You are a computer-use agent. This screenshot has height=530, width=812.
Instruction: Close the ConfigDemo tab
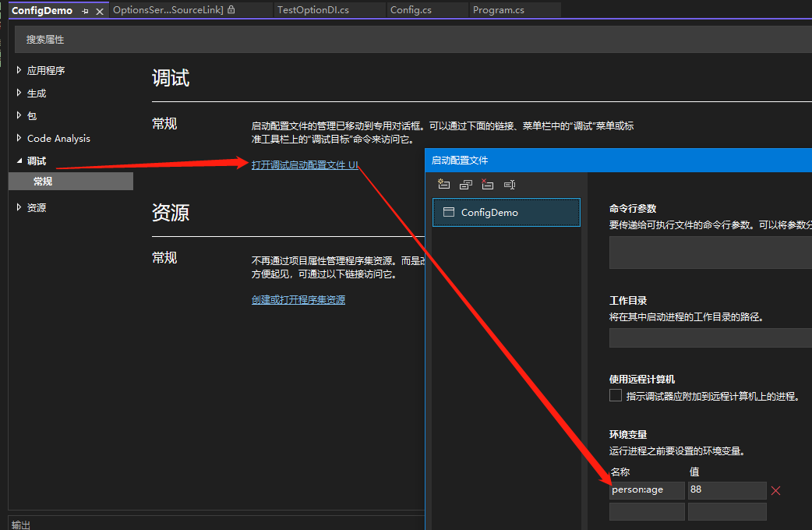(x=100, y=11)
